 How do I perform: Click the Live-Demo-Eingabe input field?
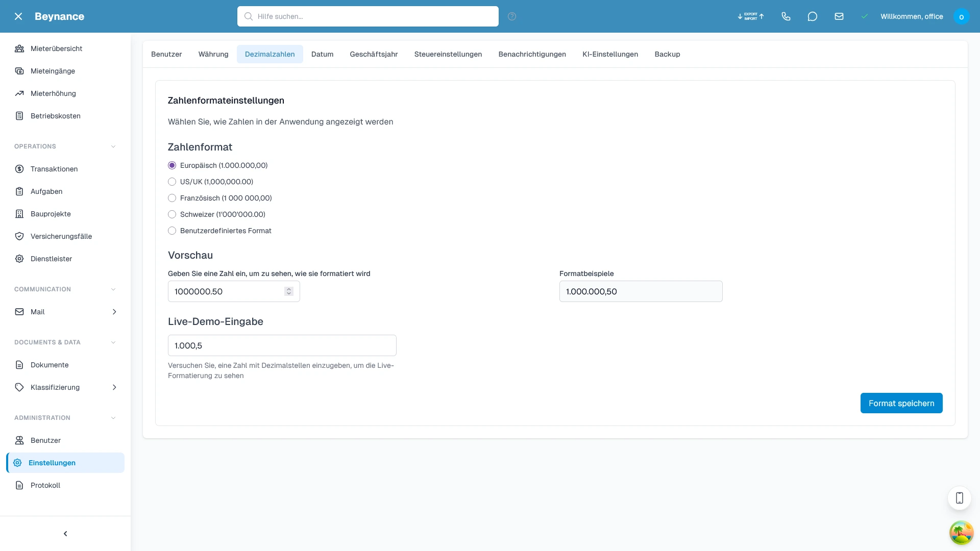click(282, 345)
